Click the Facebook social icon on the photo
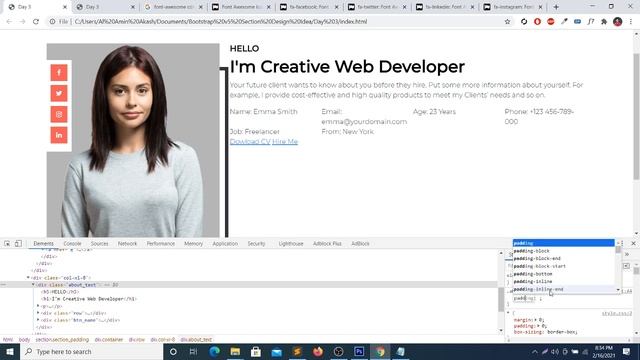Image resolution: width=640 pixels, height=360 pixels. (59, 73)
